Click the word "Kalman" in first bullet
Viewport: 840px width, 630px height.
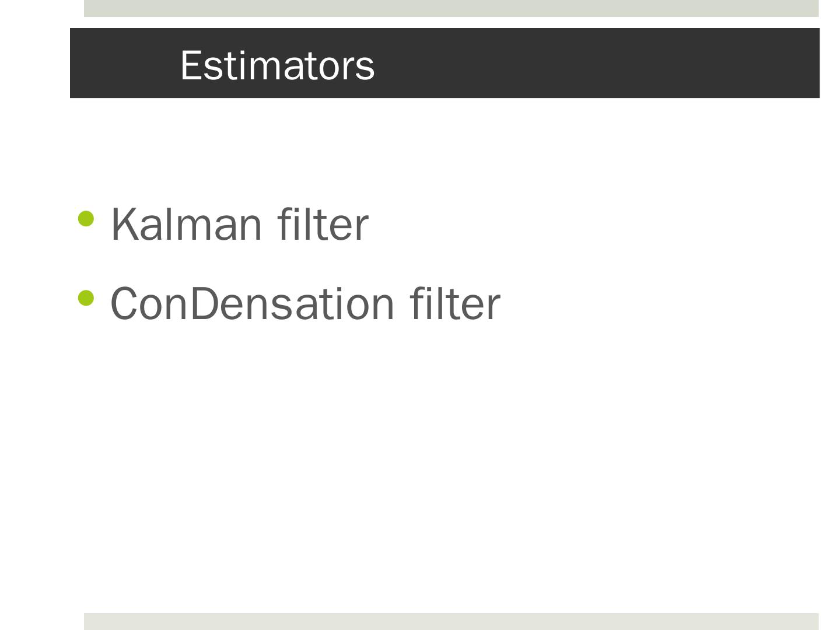pos(186,224)
